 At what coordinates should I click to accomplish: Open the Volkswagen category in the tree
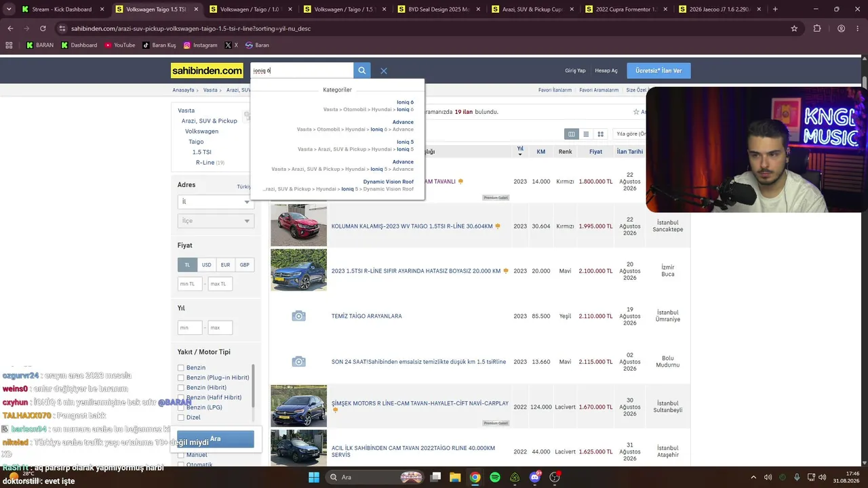201,131
